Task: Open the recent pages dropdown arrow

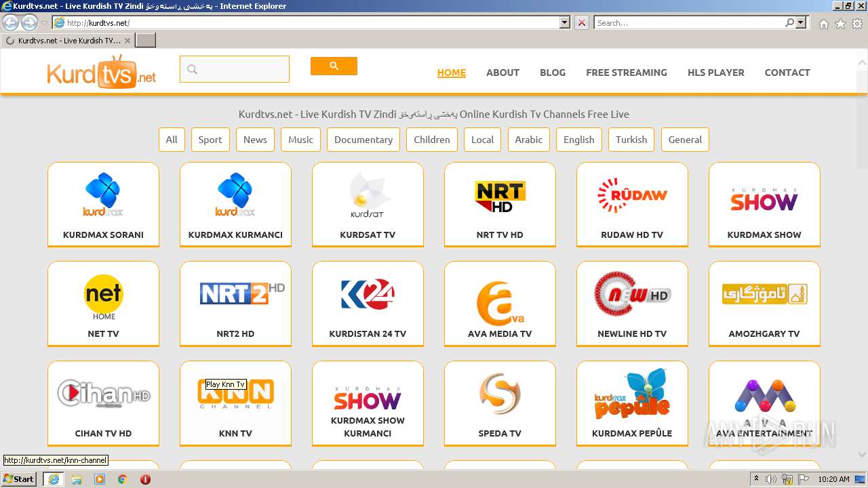Action: [x=45, y=22]
